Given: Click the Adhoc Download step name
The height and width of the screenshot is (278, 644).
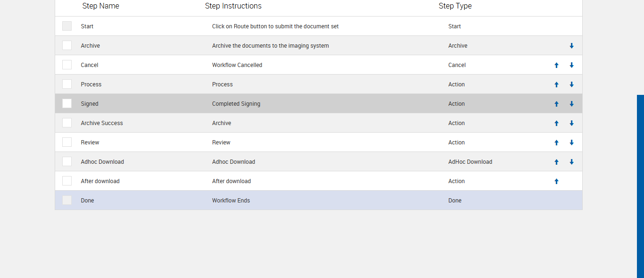Looking at the screenshot, I should point(102,162).
